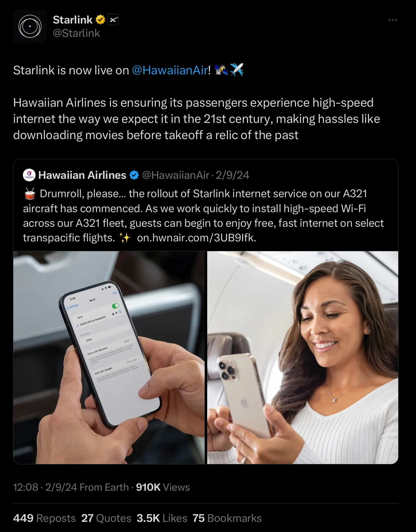The image size is (416, 532).
Task: Click Starlink's gold verified badge
Action: pyautogui.click(x=100, y=20)
